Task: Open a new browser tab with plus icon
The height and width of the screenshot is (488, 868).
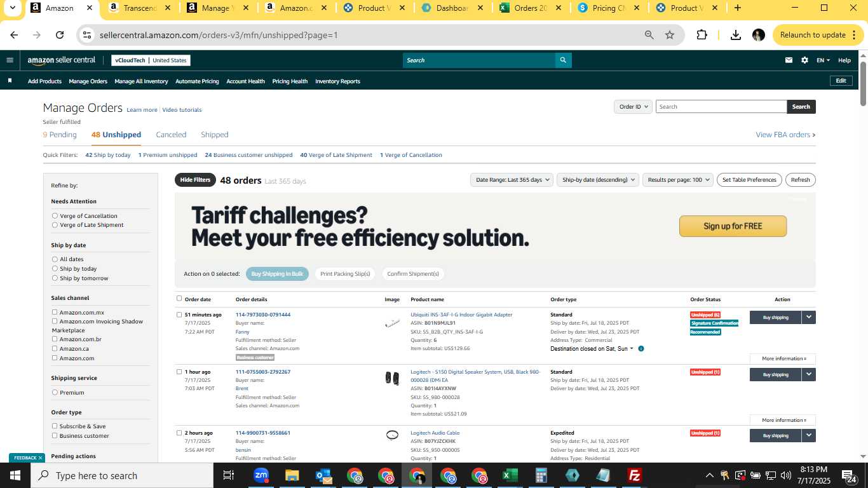Action: tap(737, 8)
